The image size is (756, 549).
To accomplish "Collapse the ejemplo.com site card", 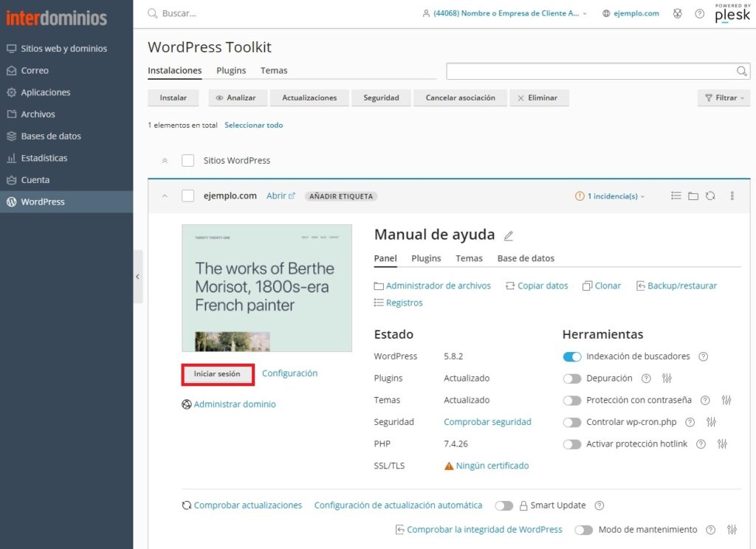I will 165,196.
